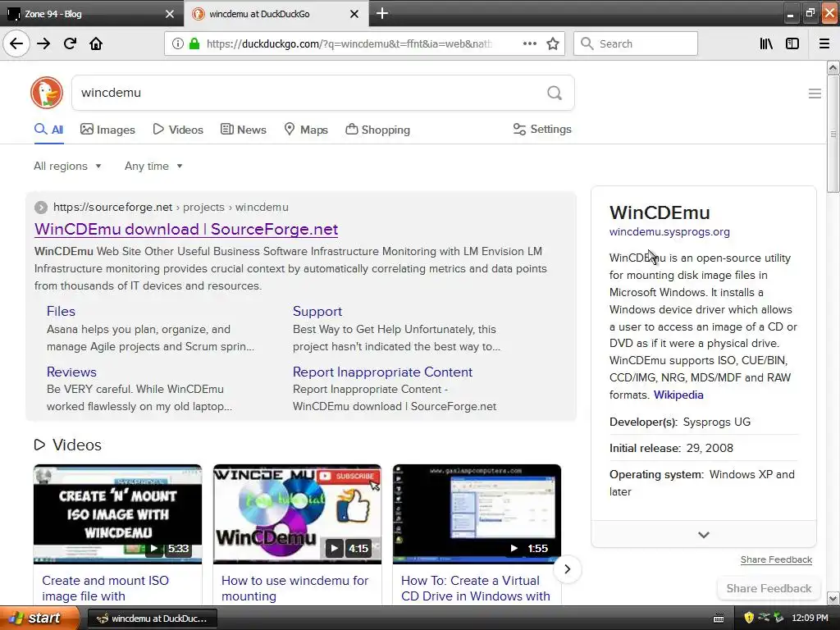The width and height of the screenshot is (840, 630).
Task: Switch to News results
Action: [243, 130]
